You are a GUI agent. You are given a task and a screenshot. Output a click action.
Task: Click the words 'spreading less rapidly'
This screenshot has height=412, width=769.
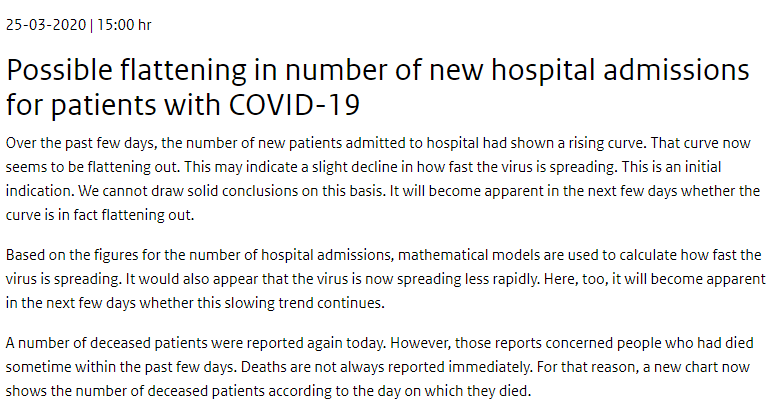[x=467, y=279]
